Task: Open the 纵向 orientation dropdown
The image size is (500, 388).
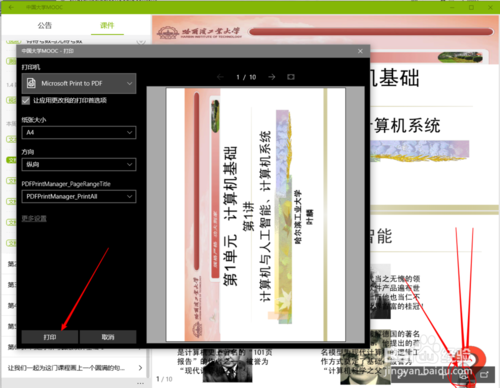Action: click(x=79, y=164)
